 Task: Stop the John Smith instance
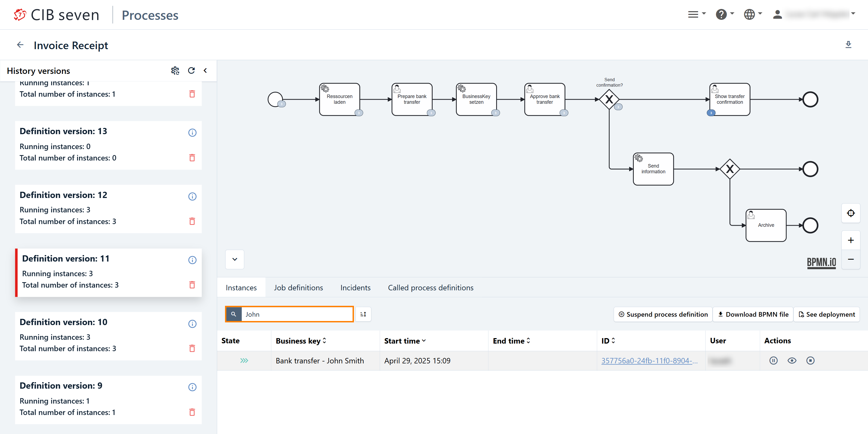click(810, 360)
